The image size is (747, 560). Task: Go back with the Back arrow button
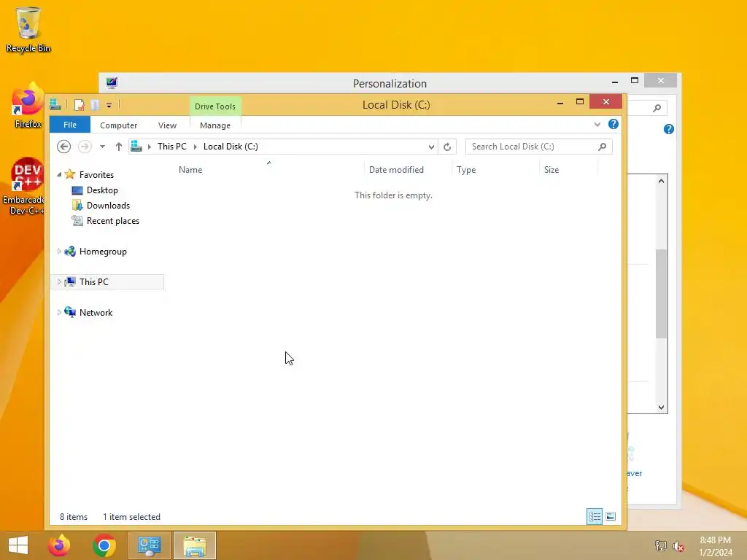(x=64, y=147)
